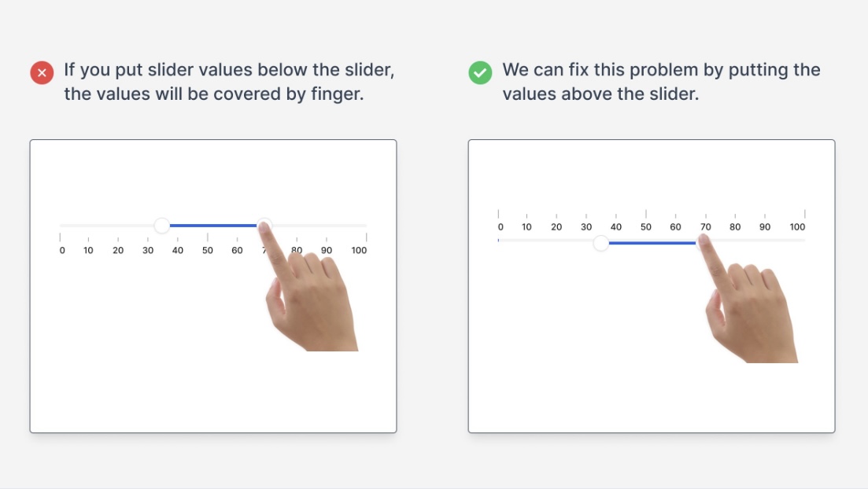Click the left white handle on the right example slider

coord(601,243)
